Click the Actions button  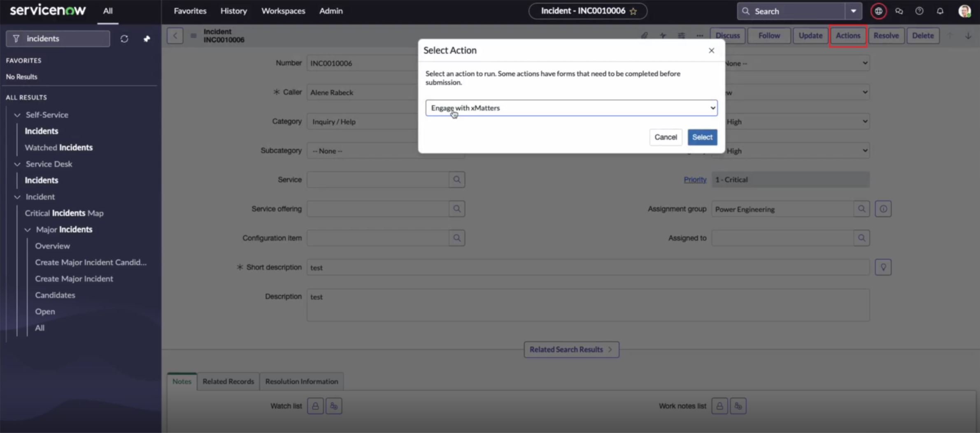tap(848, 36)
